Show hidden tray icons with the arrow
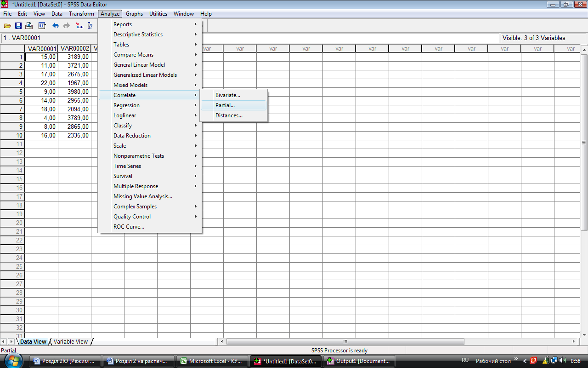This screenshot has height=368, width=588. (x=525, y=361)
